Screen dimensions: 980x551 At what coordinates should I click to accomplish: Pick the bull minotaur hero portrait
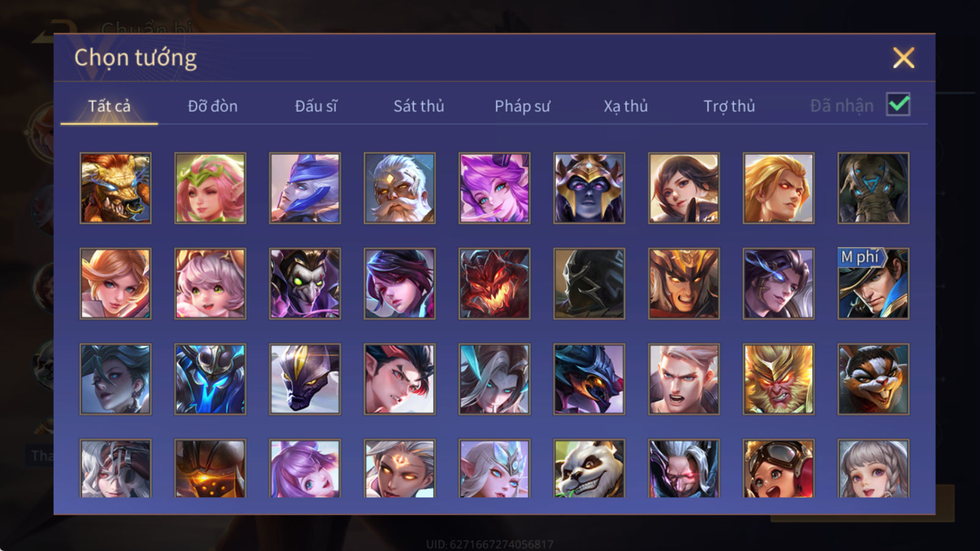click(x=116, y=188)
